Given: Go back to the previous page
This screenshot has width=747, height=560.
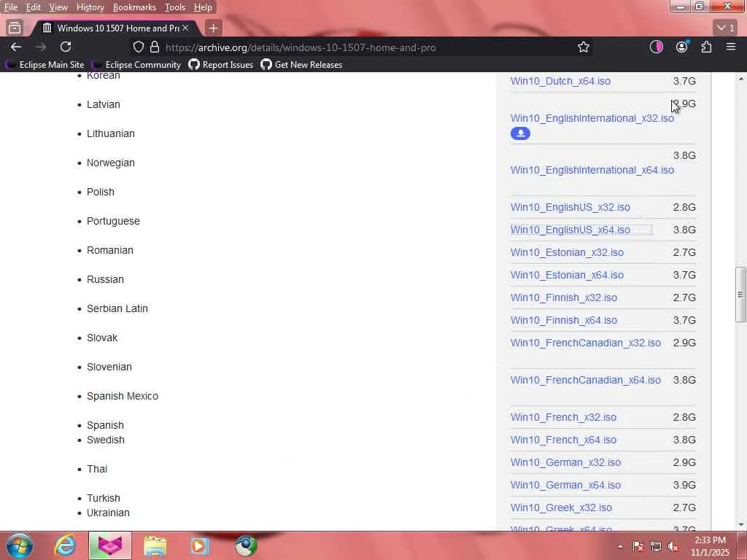Looking at the screenshot, I should click(x=16, y=47).
